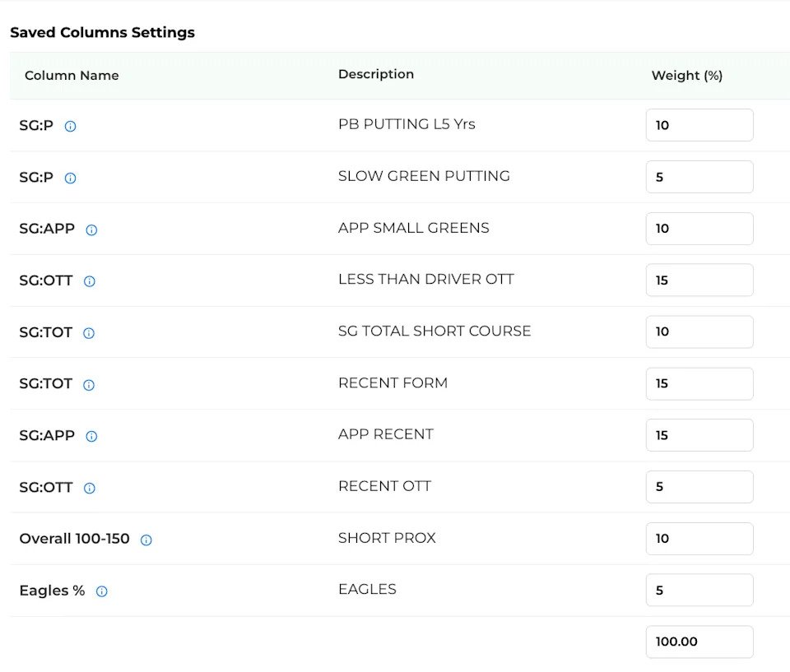Open the info icon beside Eagles %
790x672 pixels.
(101, 591)
